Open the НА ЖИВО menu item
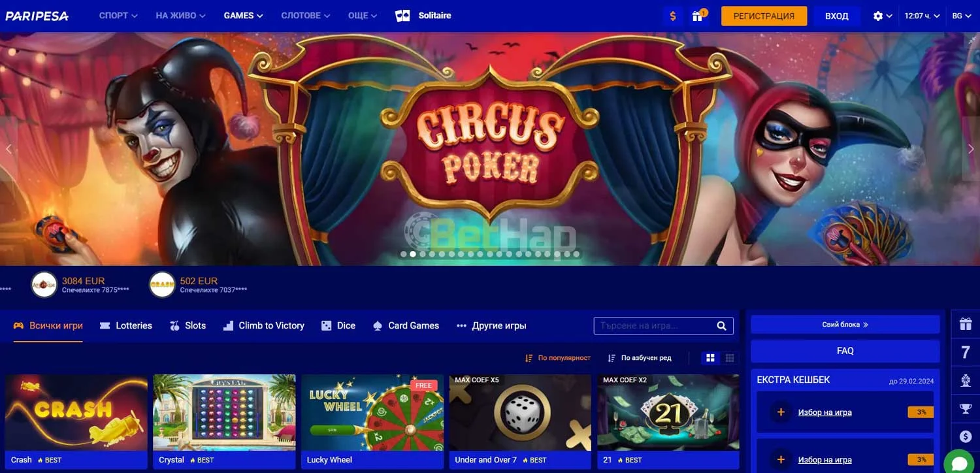The height and width of the screenshot is (473, 980). 180,15
